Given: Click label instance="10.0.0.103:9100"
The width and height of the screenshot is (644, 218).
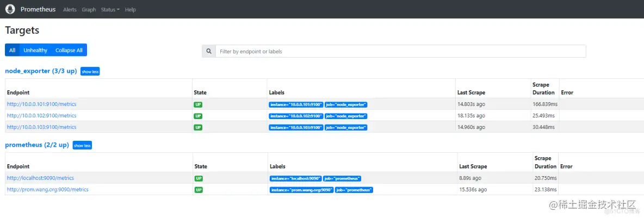Looking at the screenshot, I should click(x=296, y=128).
